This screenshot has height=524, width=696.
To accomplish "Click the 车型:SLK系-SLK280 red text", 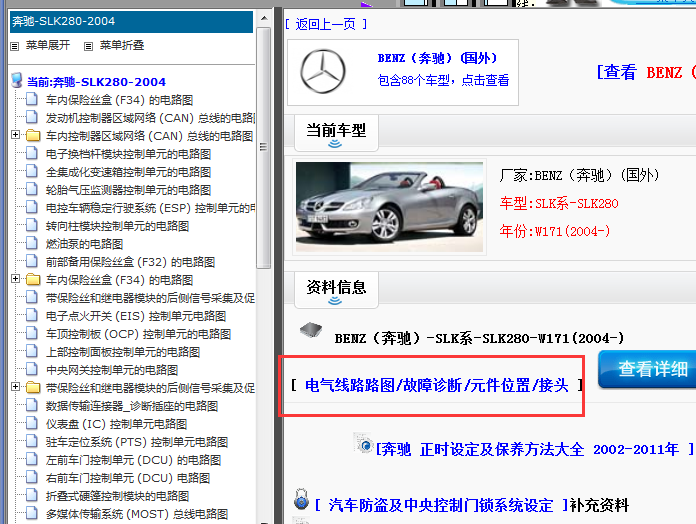I will (559, 203).
